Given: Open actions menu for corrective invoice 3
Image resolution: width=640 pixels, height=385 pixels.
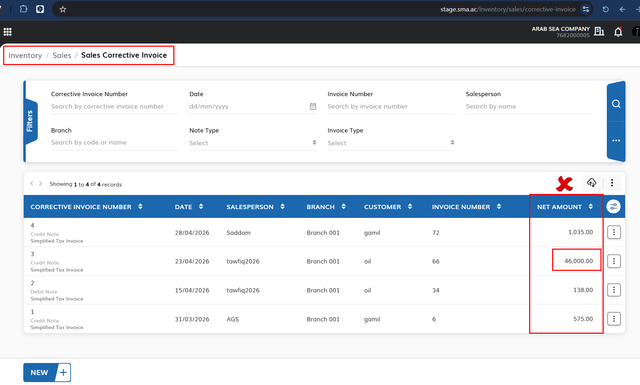Looking at the screenshot, I should (613, 261).
